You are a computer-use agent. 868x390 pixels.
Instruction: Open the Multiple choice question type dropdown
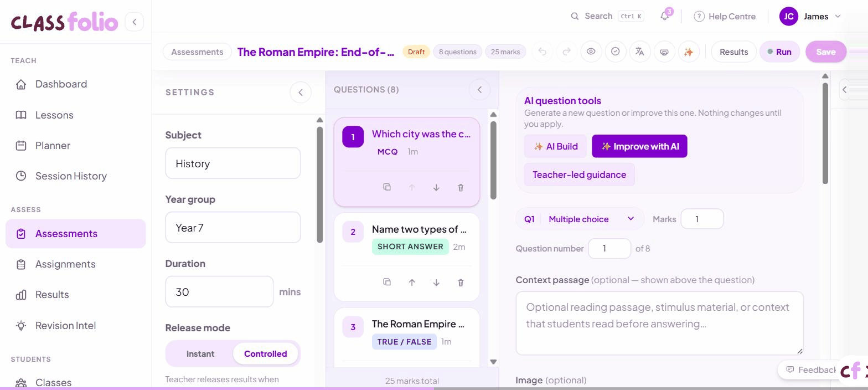[x=591, y=219]
